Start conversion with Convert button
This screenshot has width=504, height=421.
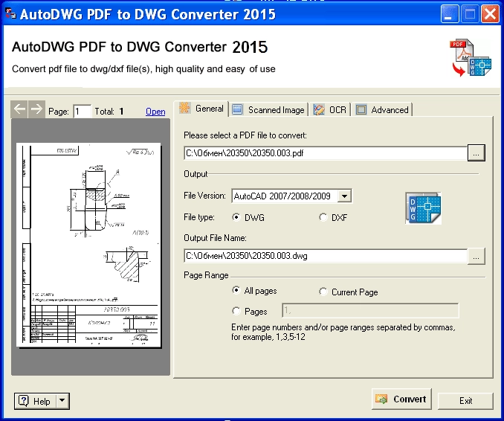(x=401, y=399)
